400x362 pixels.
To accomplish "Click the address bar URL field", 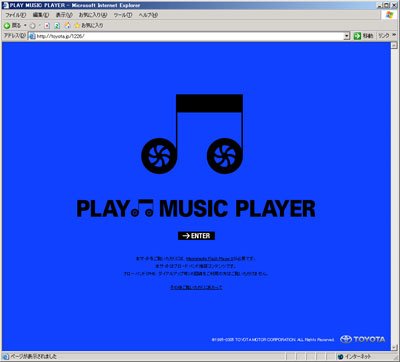I will tap(187, 36).
